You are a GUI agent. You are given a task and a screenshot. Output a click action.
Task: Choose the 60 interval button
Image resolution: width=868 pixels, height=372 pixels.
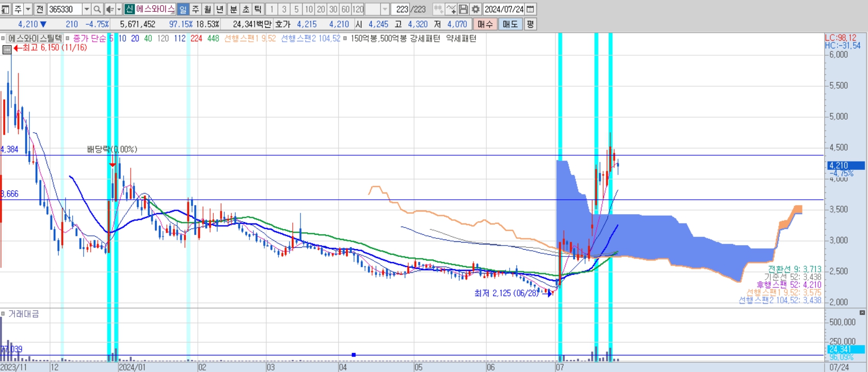click(345, 9)
